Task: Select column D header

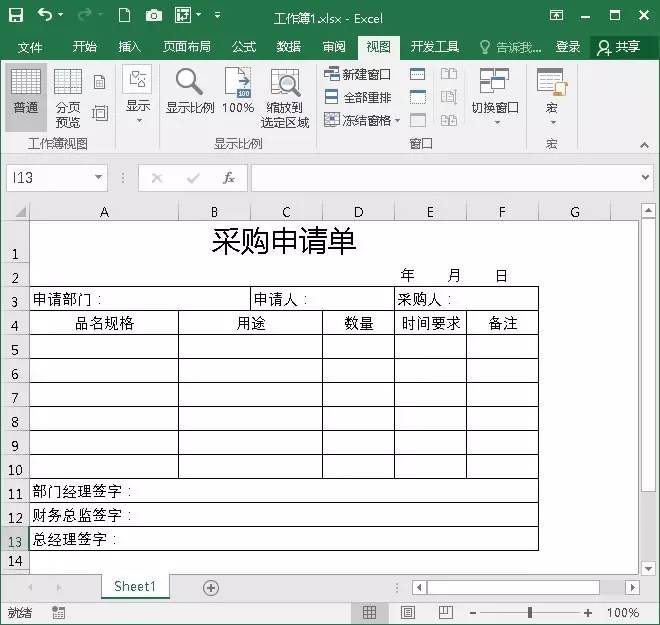Action: tap(358, 212)
